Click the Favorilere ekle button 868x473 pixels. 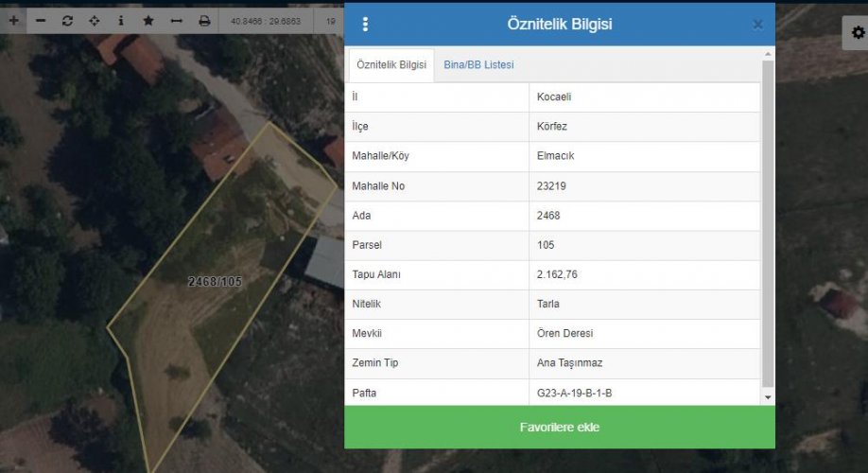pyautogui.click(x=560, y=428)
